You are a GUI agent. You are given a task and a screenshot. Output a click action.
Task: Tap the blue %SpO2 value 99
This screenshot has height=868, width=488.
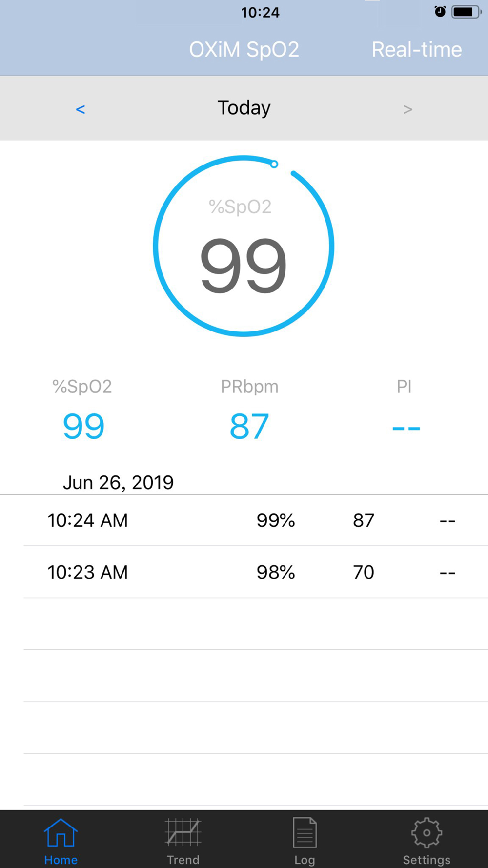click(83, 426)
